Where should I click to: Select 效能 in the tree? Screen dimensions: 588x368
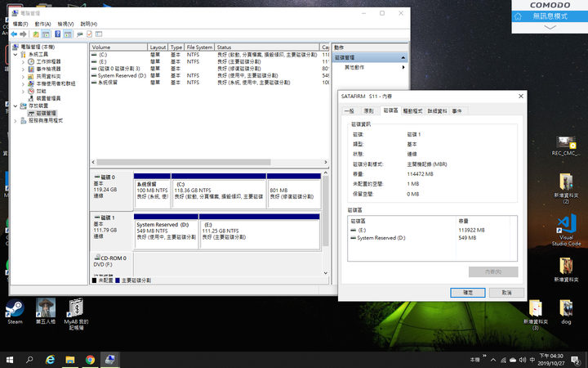click(x=41, y=91)
